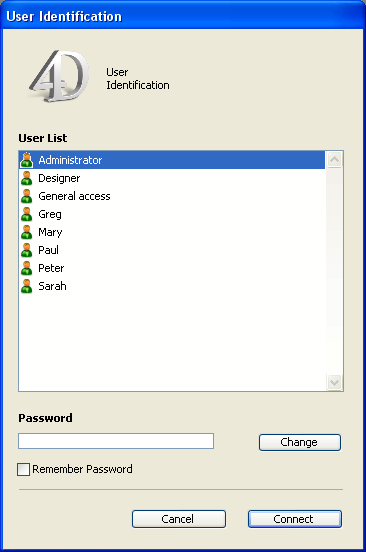Viewport: 366px width, 552px height.
Task: Choose the General access user name
Action: [x=74, y=196]
